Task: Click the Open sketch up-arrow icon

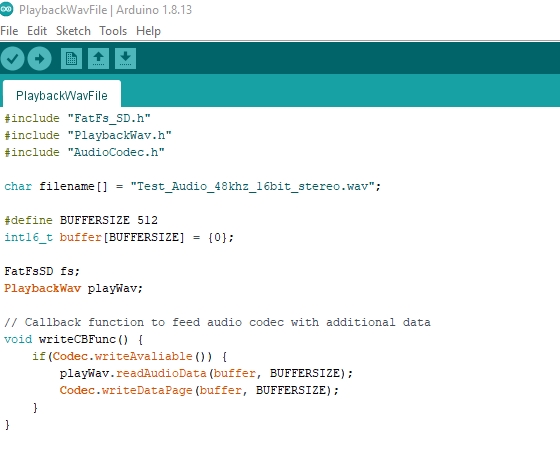Action: (99, 59)
